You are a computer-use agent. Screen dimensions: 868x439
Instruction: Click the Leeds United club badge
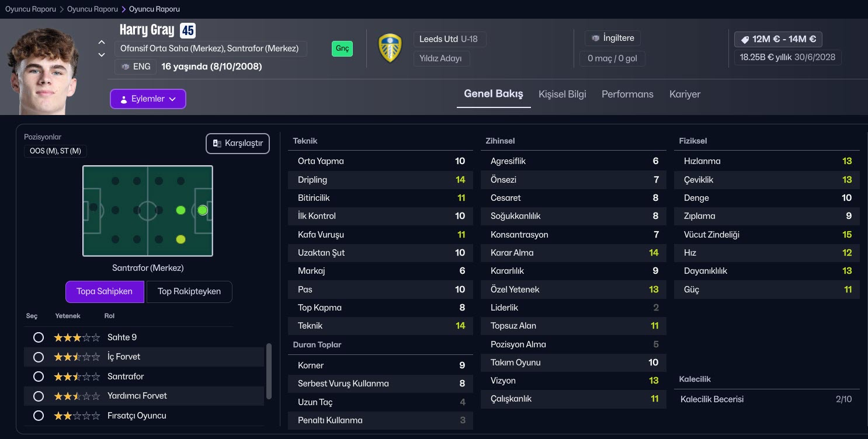click(x=390, y=48)
